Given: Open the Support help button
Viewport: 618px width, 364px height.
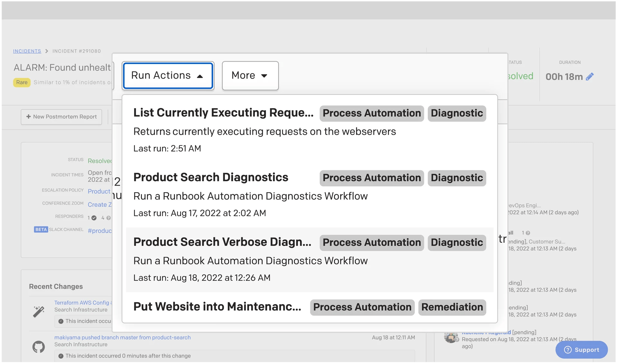Looking at the screenshot, I should (x=581, y=350).
